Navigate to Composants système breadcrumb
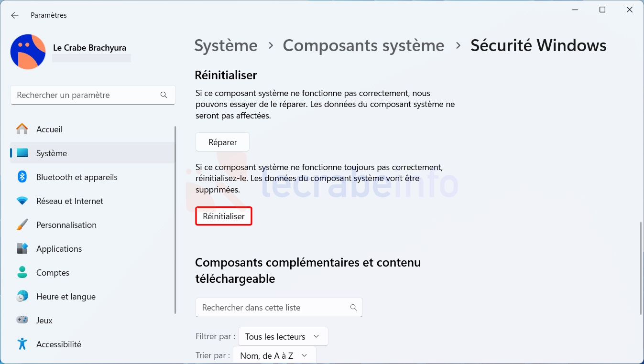This screenshot has height=364, width=644. (363, 45)
